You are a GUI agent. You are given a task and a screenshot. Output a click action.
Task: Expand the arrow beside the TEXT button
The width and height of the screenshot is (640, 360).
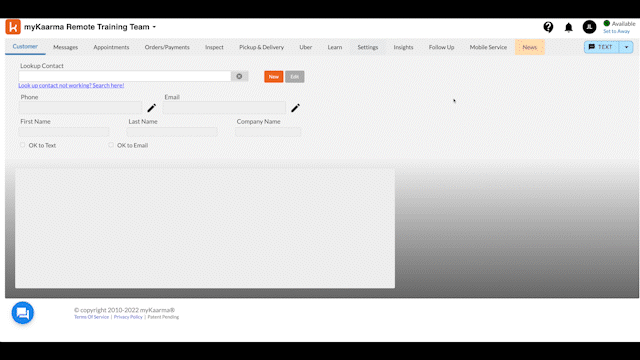pos(626,47)
